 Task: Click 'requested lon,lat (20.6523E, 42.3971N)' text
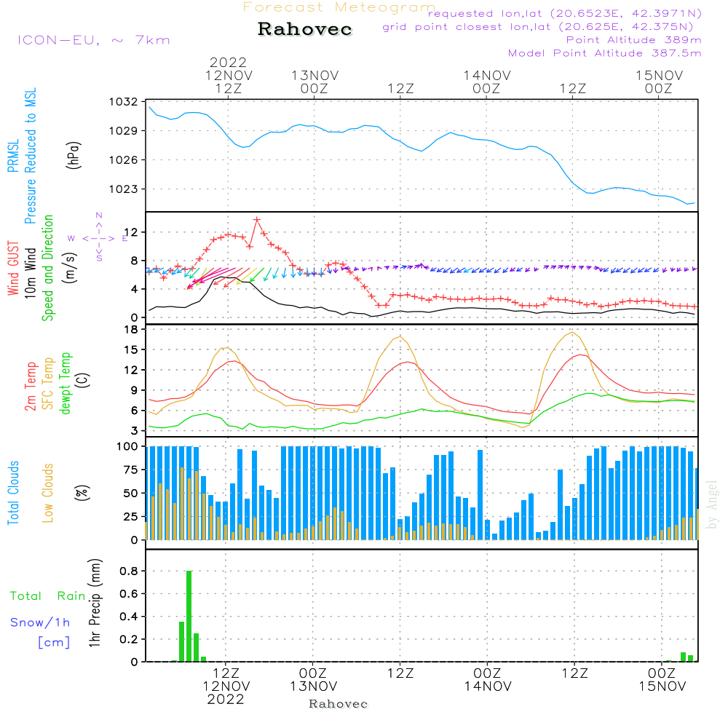pyautogui.click(x=565, y=14)
